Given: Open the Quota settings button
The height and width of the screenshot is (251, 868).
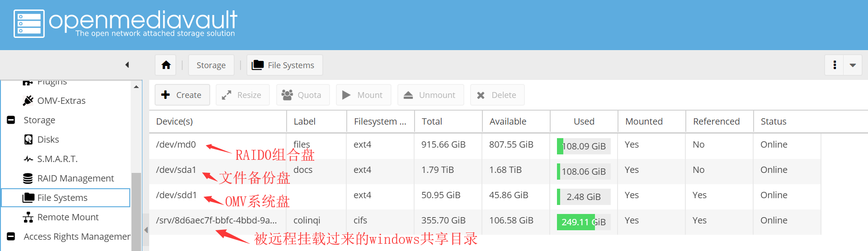Looking at the screenshot, I should [303, 95].
